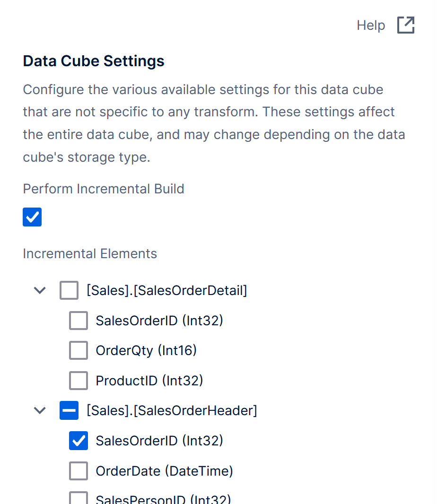
Task: Click the OrderDate (DateTime) label
Action: pos(164,471)
